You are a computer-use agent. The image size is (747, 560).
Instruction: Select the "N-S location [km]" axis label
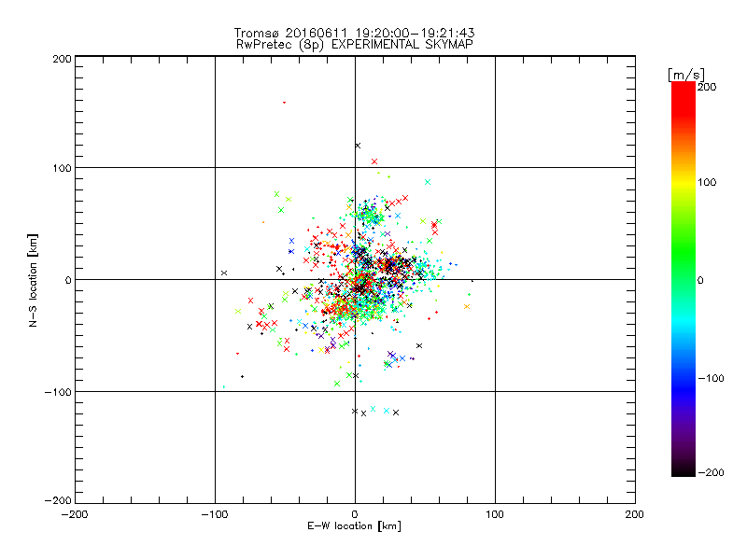click(33, 280)
